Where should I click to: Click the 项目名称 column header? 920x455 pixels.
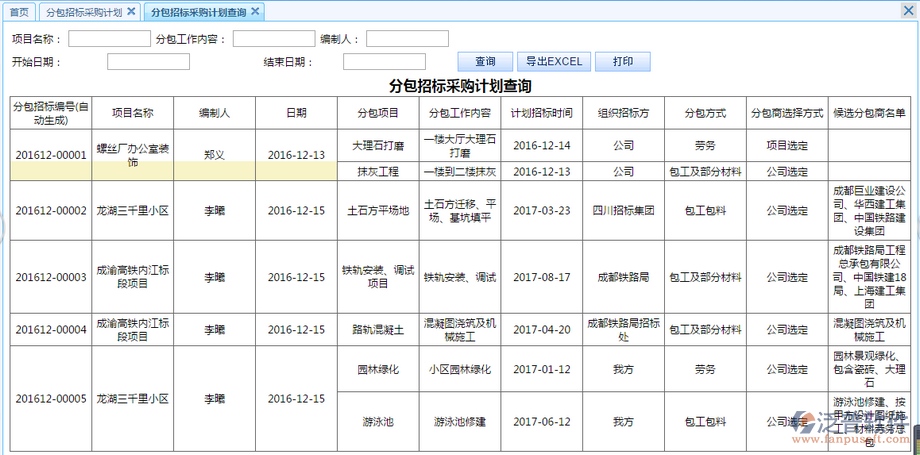pyautogui.click(x=132, y=113)
